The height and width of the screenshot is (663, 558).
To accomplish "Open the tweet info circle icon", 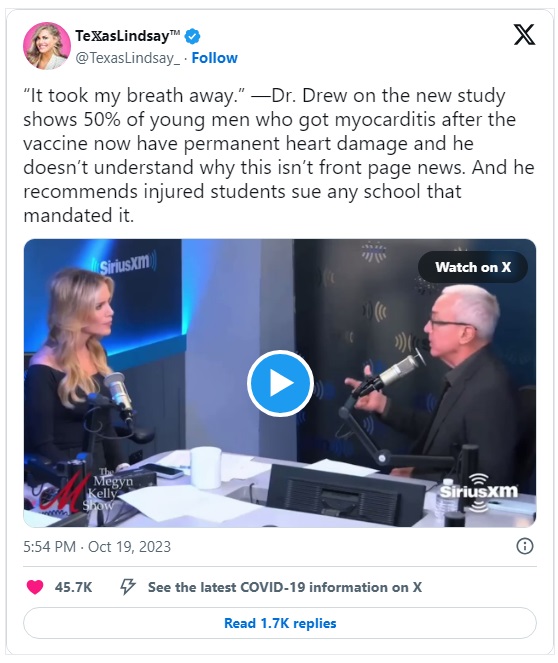I will point(525,546).
